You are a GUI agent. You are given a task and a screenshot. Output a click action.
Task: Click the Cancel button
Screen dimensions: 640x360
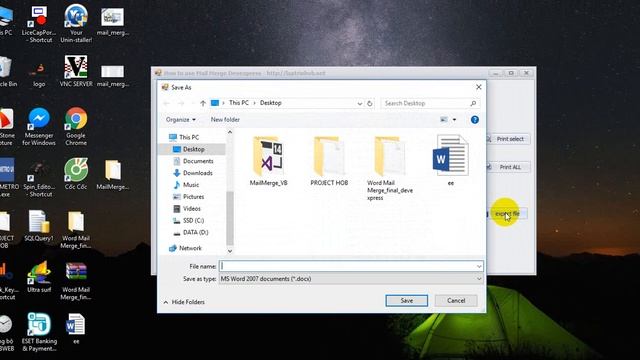pos(456,300)
